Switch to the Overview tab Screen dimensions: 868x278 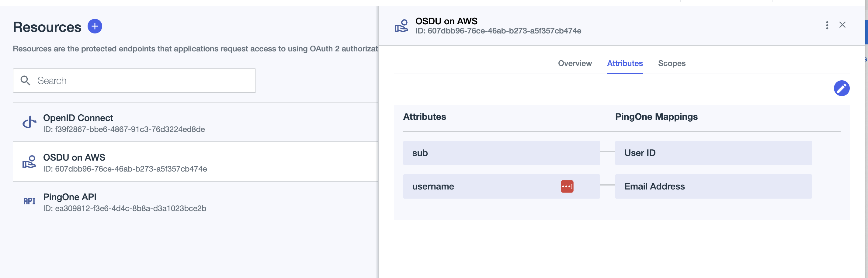(x=575, y=63)
